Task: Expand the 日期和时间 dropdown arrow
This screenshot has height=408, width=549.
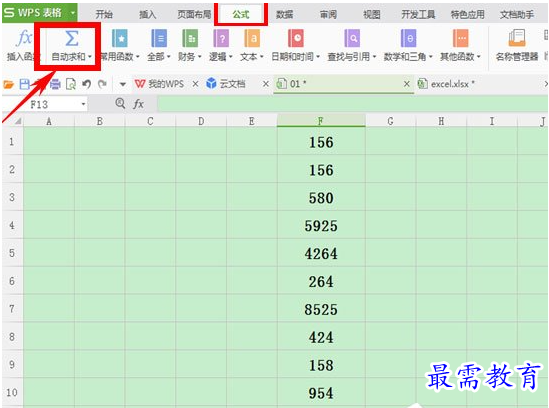Action: click(x=318, y=57)
